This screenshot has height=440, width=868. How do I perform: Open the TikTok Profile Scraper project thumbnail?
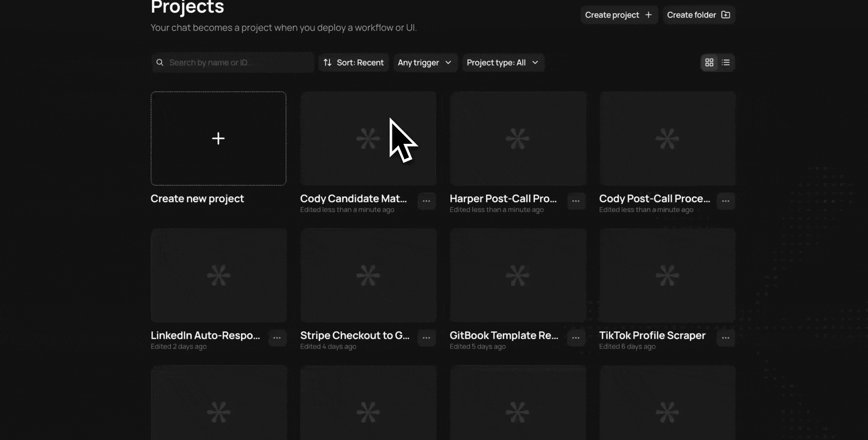tap(667, 275)
